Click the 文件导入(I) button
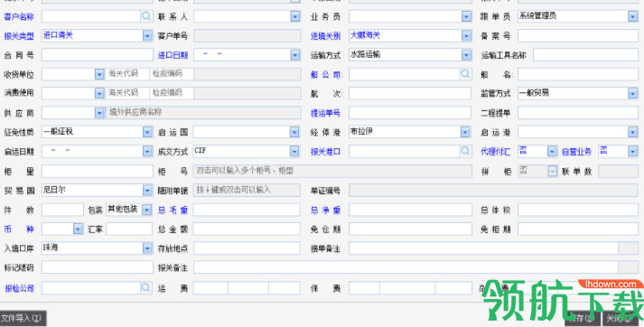This screenshot has height=327, width=644. (x=23, y=318)
